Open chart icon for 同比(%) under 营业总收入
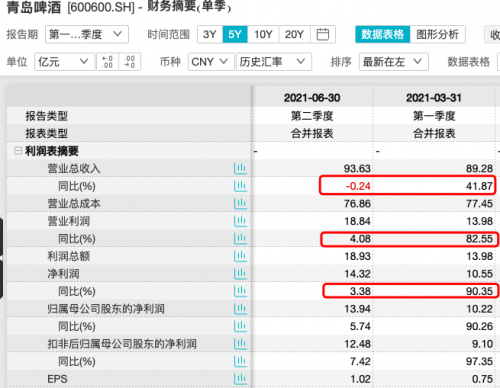This screenshot has height=388, width=500. pos(240,186)
